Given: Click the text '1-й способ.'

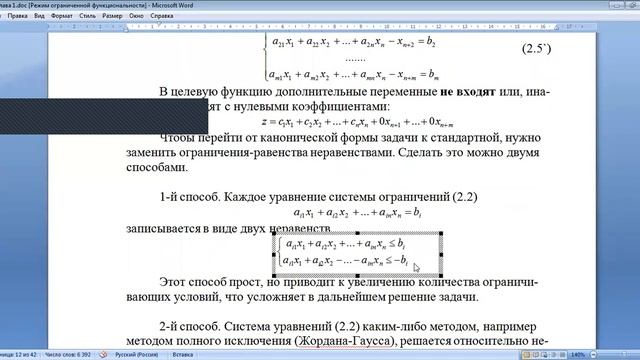Looking at the screenshot, I should pos(190,197).
